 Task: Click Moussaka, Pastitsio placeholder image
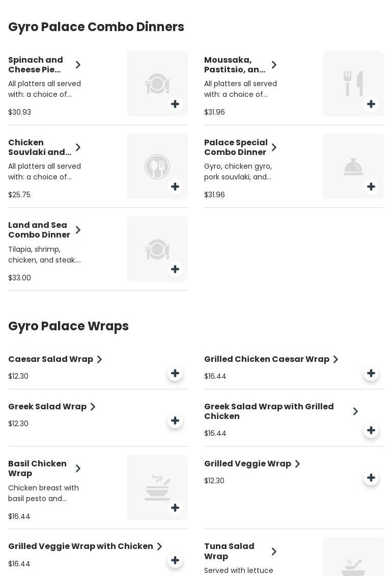click(353, 84)
